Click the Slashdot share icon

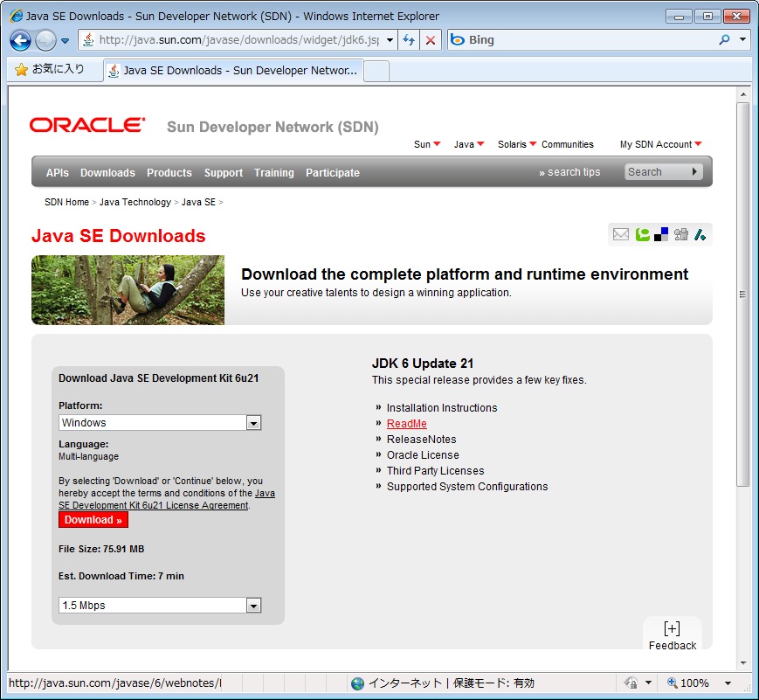[700, 234]
